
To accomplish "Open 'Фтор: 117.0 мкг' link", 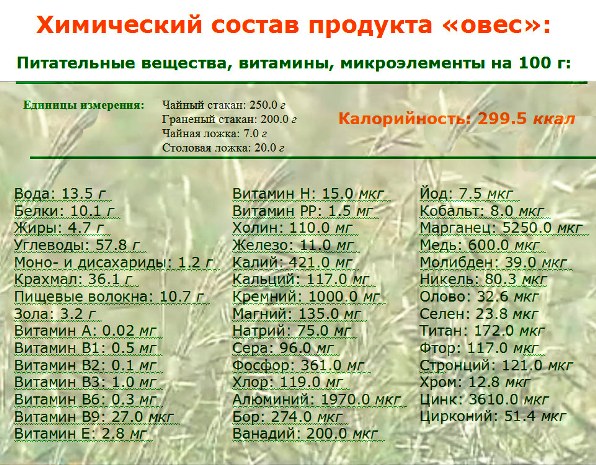I will [x=480, y=348].
